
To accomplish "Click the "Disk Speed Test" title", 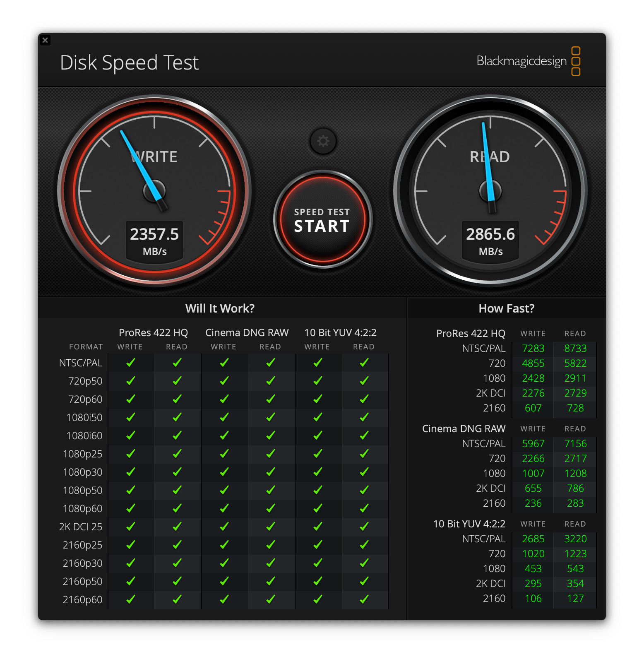I will 130,63.
